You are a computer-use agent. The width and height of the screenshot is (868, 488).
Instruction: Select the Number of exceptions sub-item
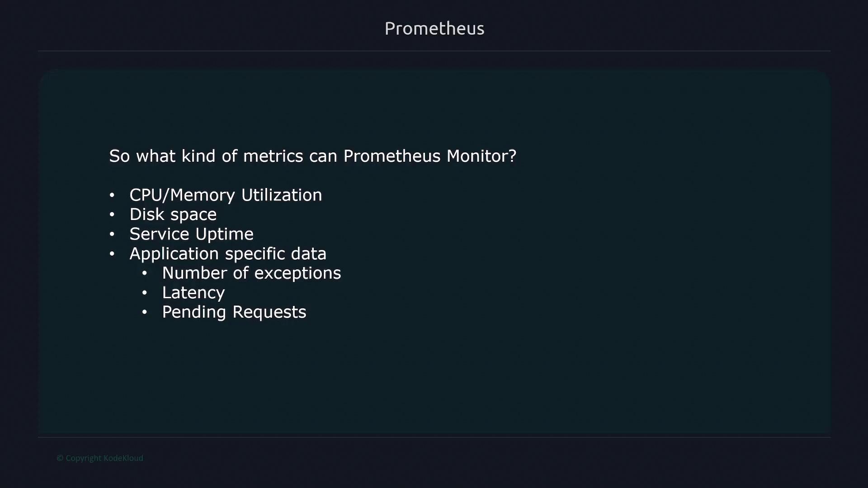[x=251, y=273]
